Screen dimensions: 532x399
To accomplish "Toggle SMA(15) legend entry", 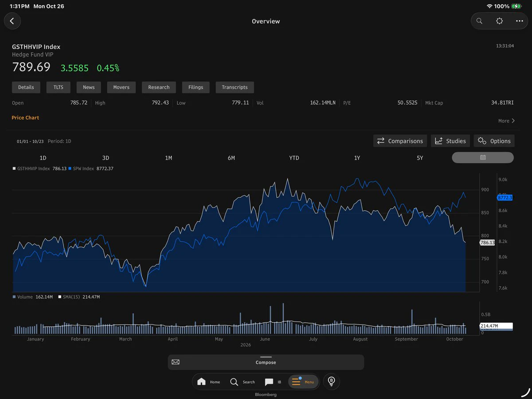I will (x=79, y=297).
